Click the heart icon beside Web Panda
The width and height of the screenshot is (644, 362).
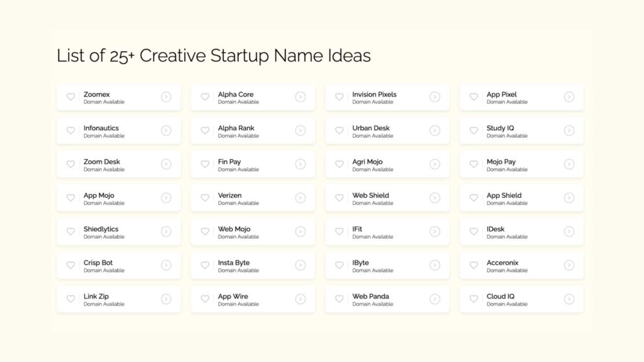[x=339, y=299]
